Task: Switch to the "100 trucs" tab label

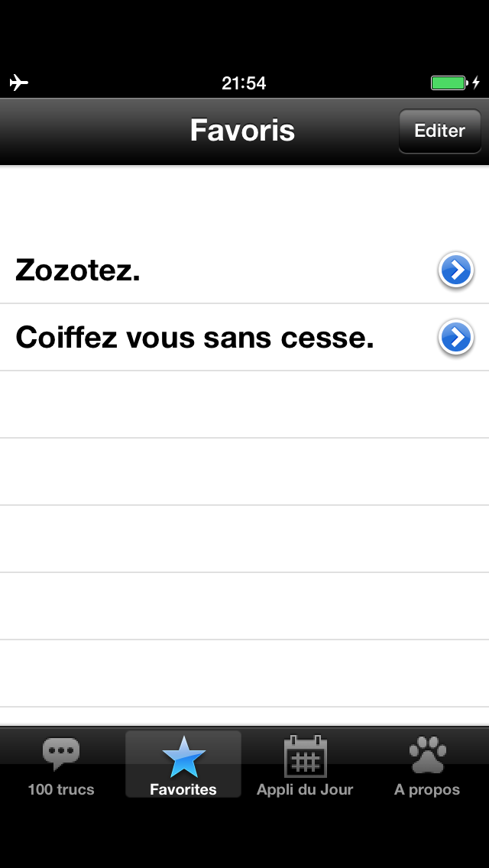Action: tap(61, 789)
